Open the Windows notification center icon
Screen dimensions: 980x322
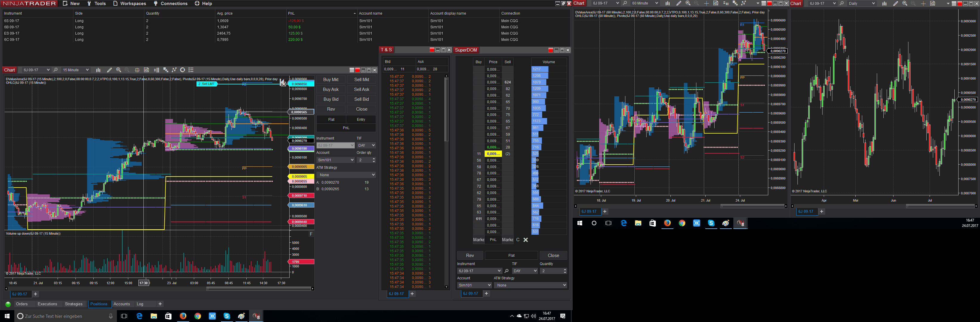(563, 316)
